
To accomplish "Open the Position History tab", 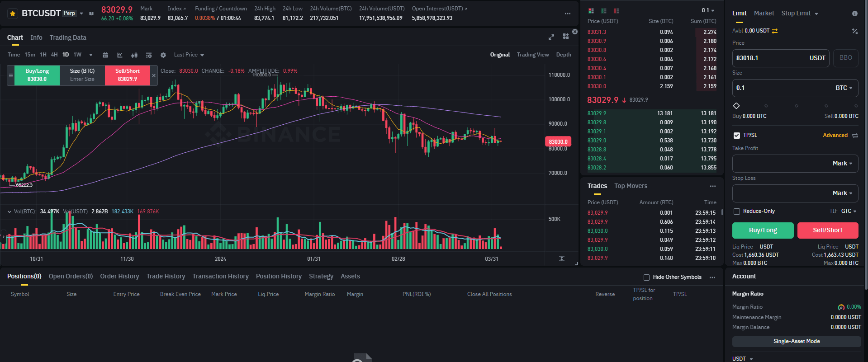I will click(279, 277).
